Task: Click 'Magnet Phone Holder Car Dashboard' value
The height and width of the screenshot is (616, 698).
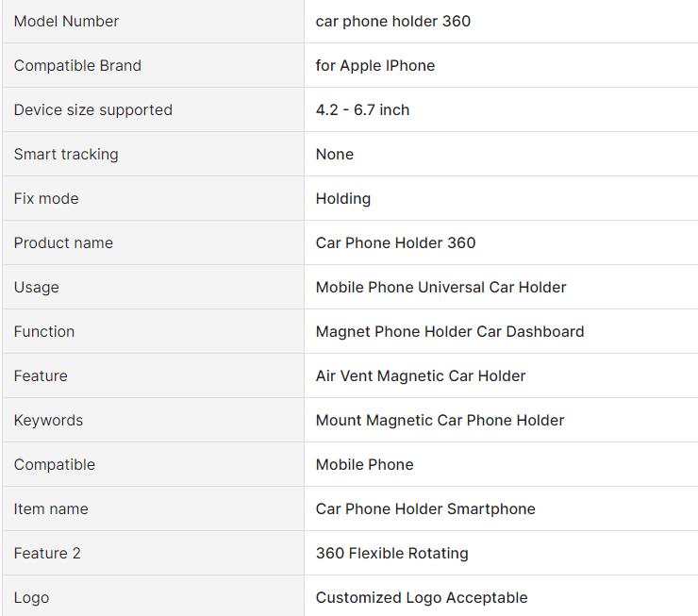Action: click(x=449, y=331)
